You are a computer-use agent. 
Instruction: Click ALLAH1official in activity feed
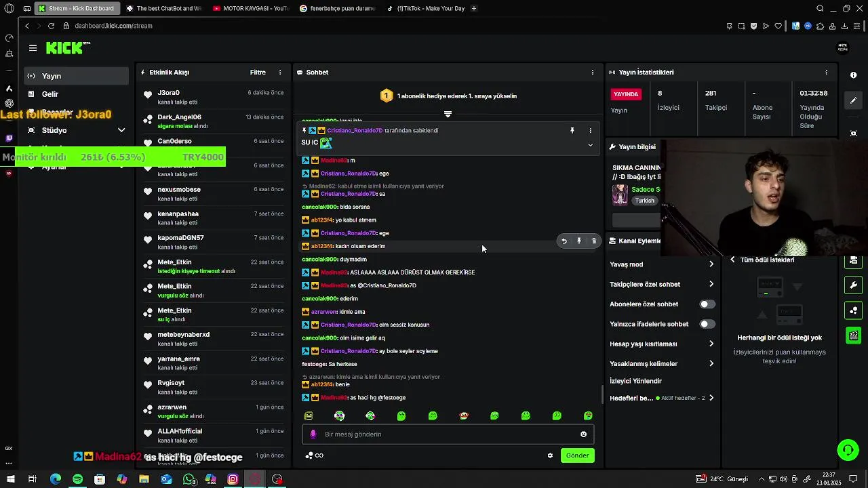180,431
